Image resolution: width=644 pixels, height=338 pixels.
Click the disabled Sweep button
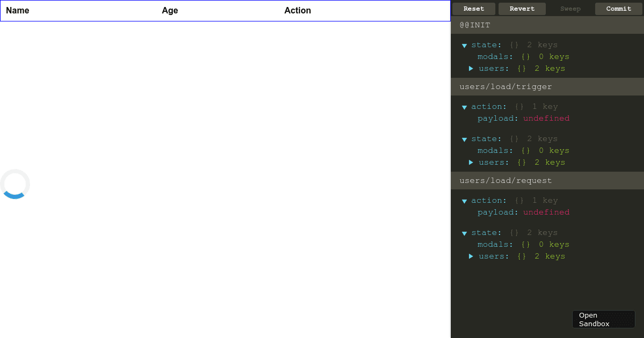pos(570,9)
